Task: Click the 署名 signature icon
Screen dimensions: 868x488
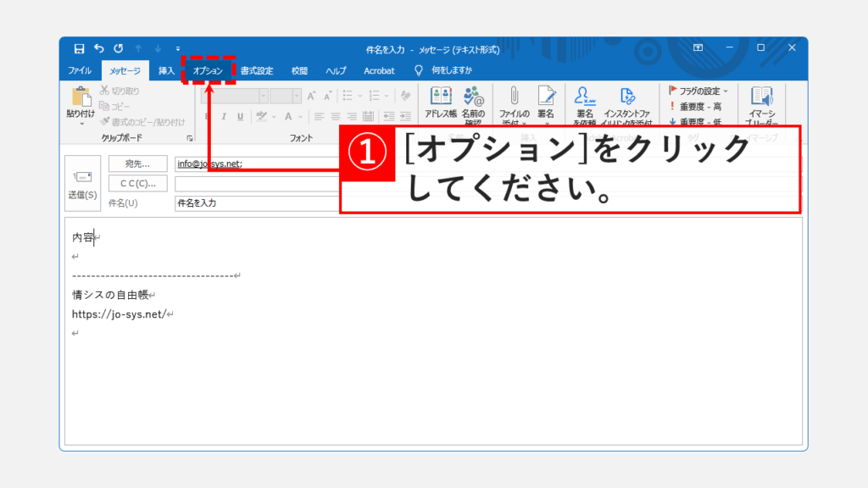Action: click(546, 102)
